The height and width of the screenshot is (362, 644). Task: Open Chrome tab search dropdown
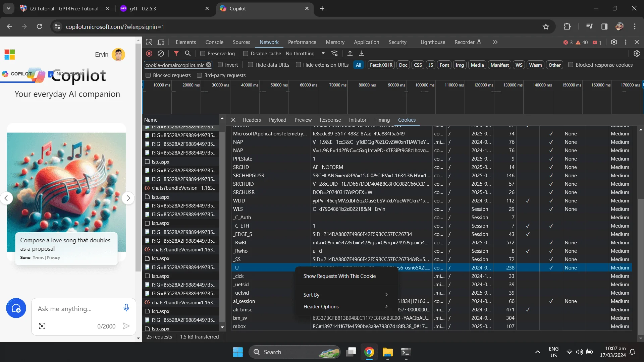[8, 8]
